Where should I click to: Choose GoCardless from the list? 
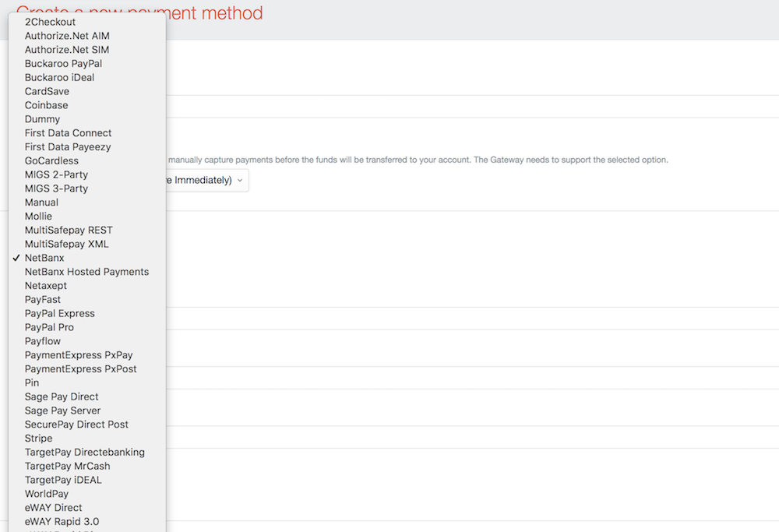pos(87,161)
